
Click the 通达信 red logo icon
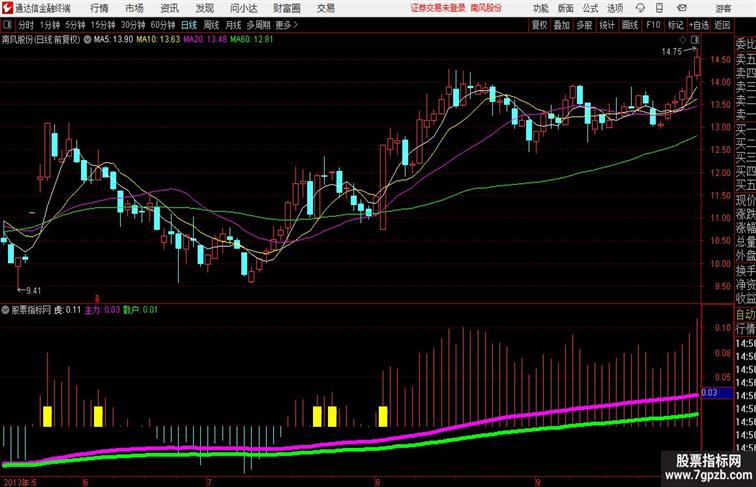click(x=7, y=8)
